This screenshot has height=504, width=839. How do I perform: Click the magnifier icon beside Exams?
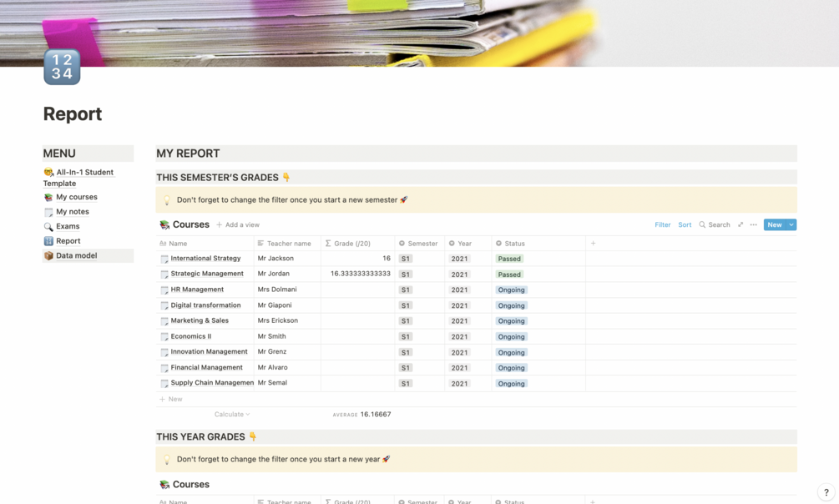pos(48,226)
